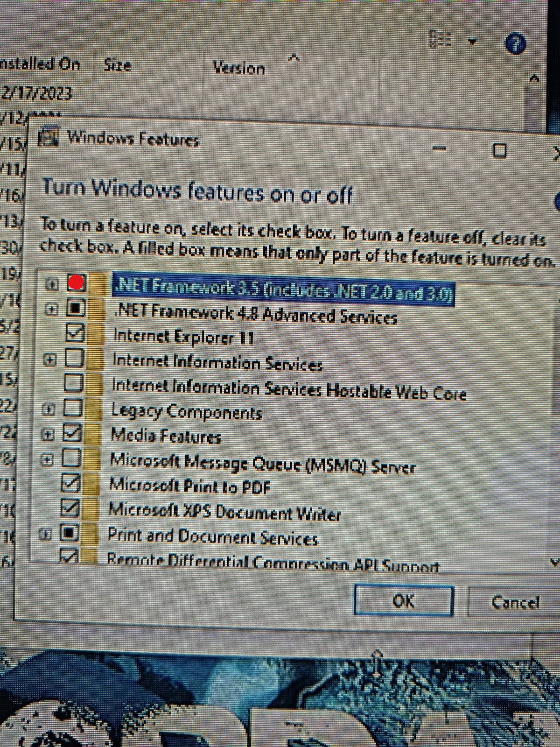Select .NET Framework 3.5 feature label
Image resolution: width=560 pixels, height=747 pixels.
point(283,289)
